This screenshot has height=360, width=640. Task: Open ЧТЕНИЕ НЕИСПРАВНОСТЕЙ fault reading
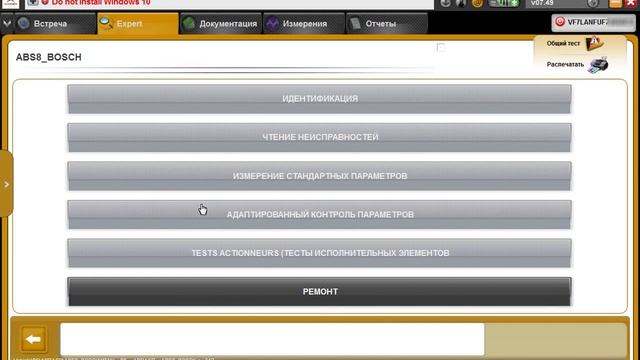(320, 138)
